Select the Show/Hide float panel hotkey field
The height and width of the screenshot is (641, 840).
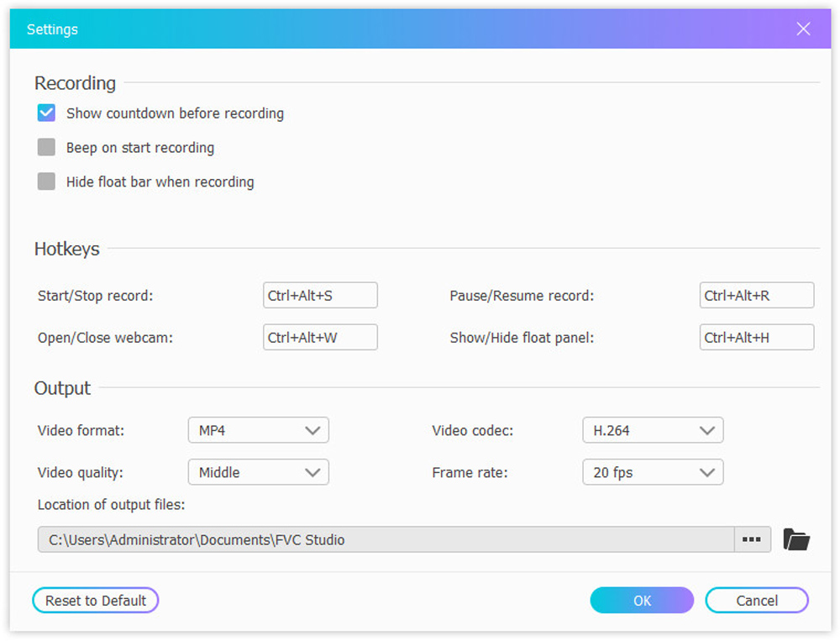(757, 337)
